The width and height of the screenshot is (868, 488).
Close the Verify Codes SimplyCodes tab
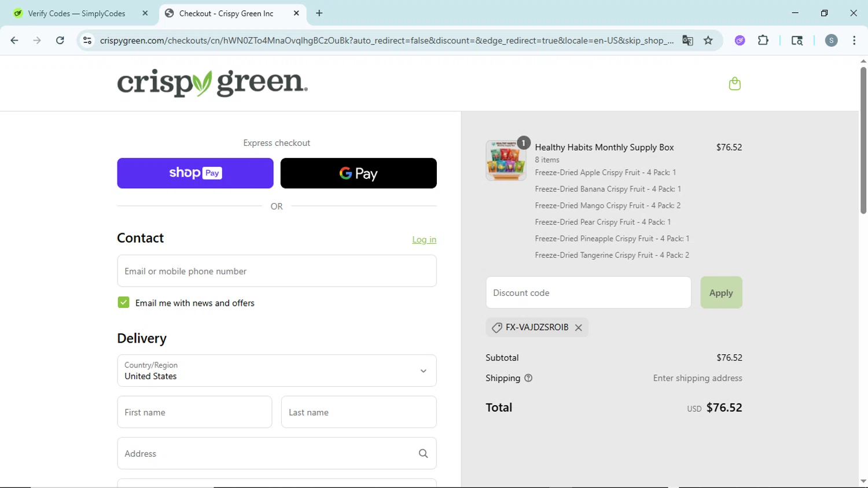145,13
